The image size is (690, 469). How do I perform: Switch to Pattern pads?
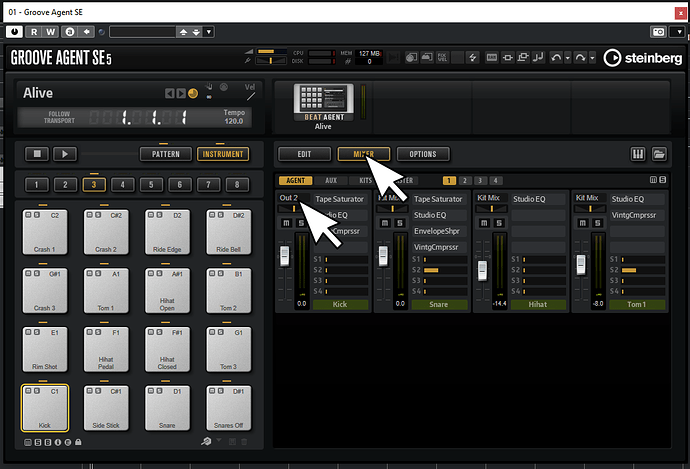tap(166, 154)
